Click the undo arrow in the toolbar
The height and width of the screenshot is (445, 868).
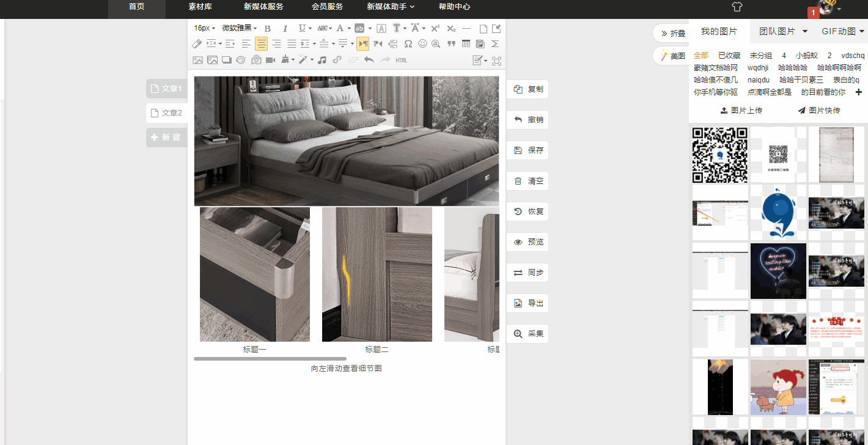(x=369, y=60)
